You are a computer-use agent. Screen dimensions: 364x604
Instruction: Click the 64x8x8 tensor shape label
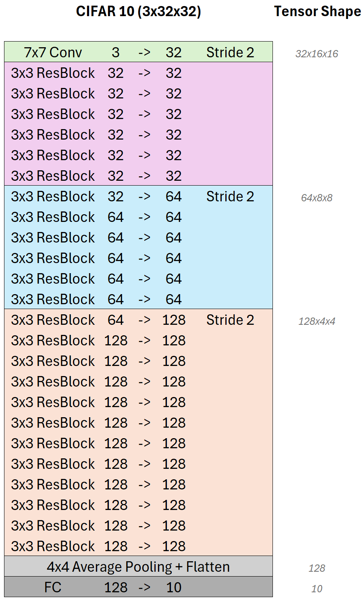click(317, 198)
